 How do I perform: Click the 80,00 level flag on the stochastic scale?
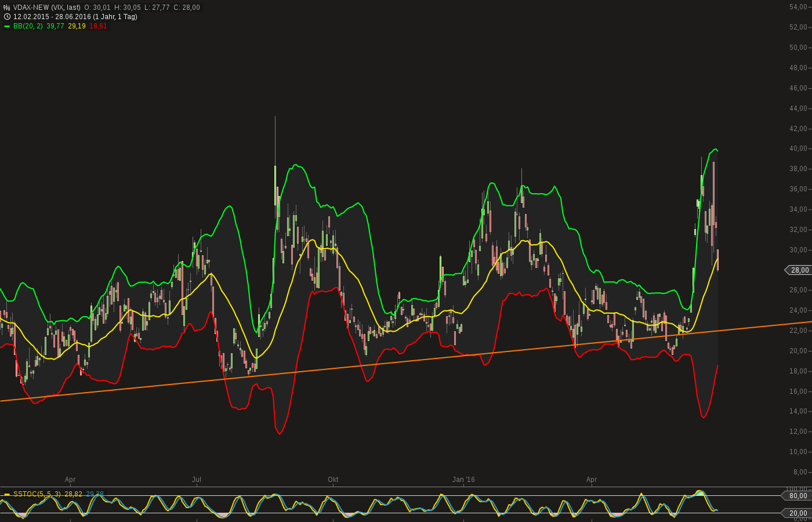click(799, 496)
